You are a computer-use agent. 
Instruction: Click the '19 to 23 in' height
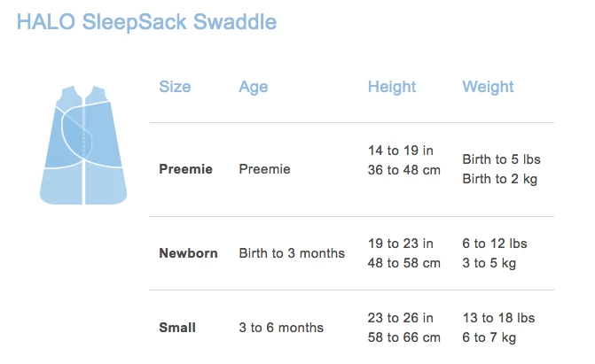click(400, 244)
